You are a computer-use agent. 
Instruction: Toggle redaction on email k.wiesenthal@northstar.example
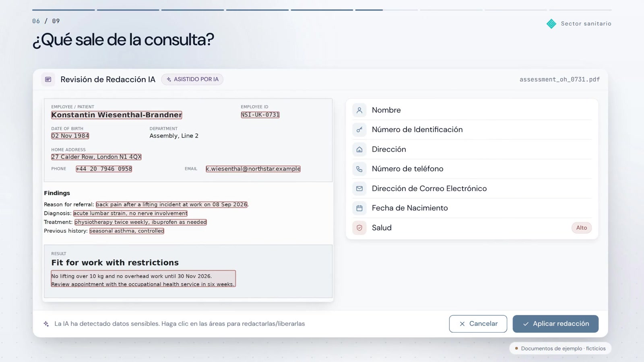click(x=253, y=169)
